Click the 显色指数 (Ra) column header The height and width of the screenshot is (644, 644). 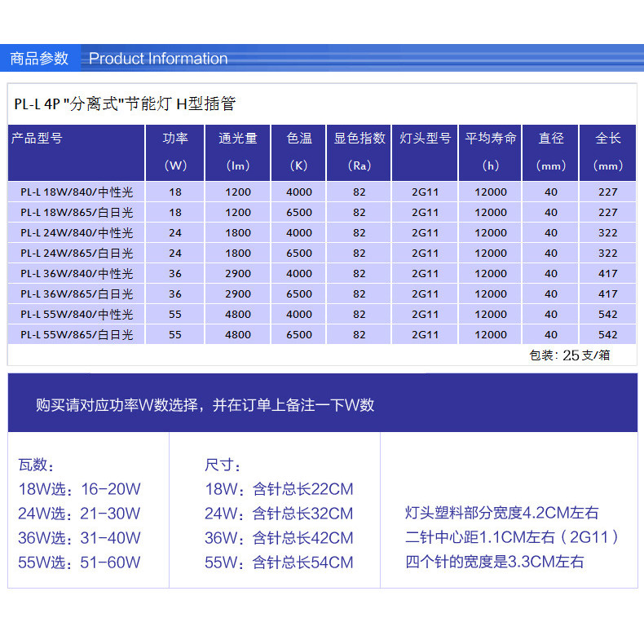pyautogui.click(x=359, y=152)
